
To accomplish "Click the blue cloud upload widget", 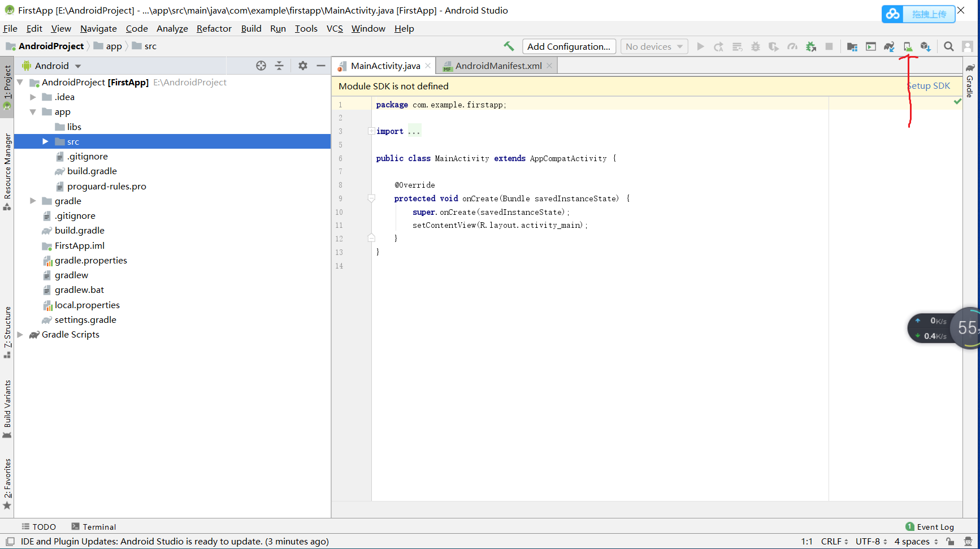I will click(918, 14).
